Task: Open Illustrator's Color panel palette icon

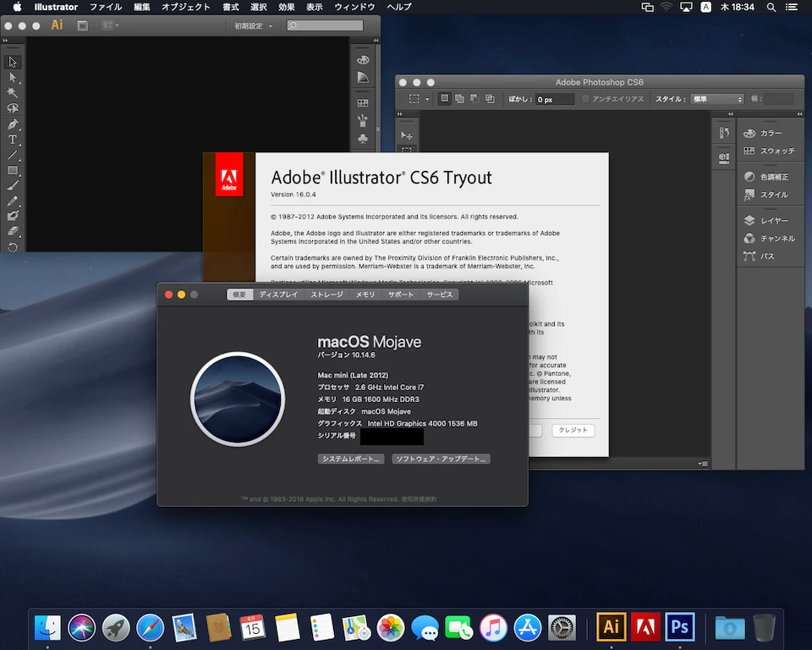Action: coord(363,59)
